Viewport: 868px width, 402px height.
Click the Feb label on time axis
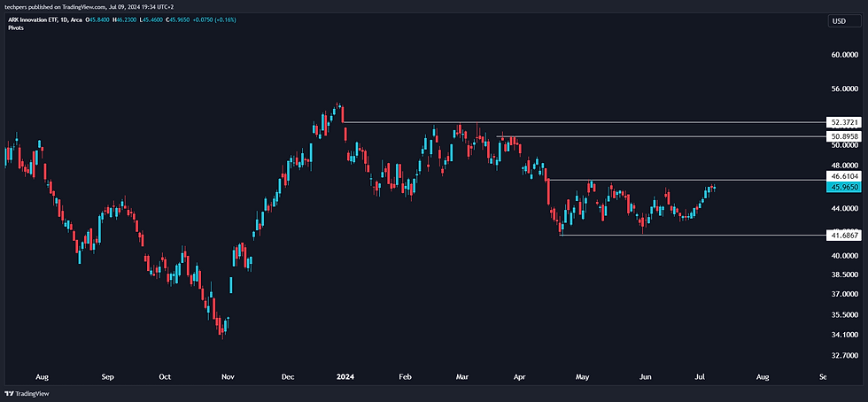(406, 377)
